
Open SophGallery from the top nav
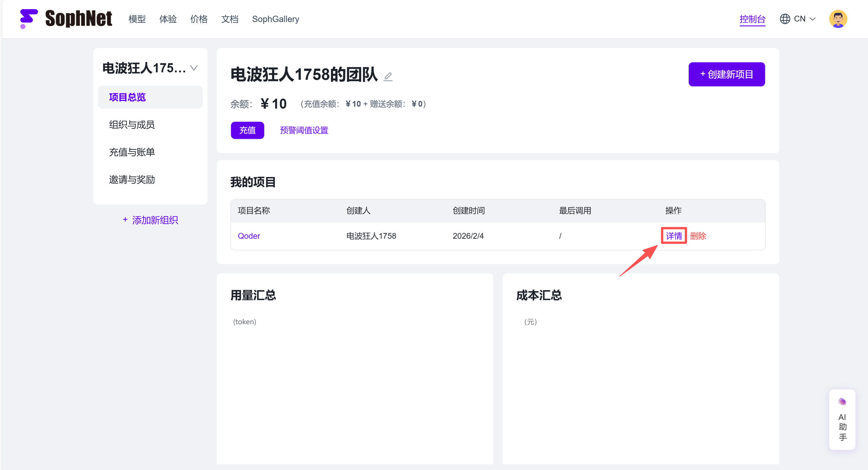tap(275, 19)
